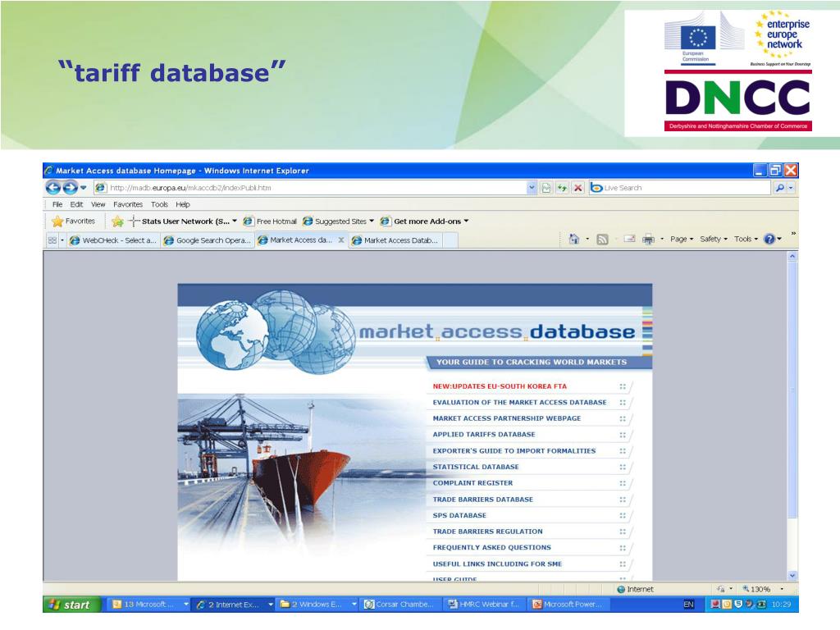Expand the address bar history dropdown

(532, 188)
